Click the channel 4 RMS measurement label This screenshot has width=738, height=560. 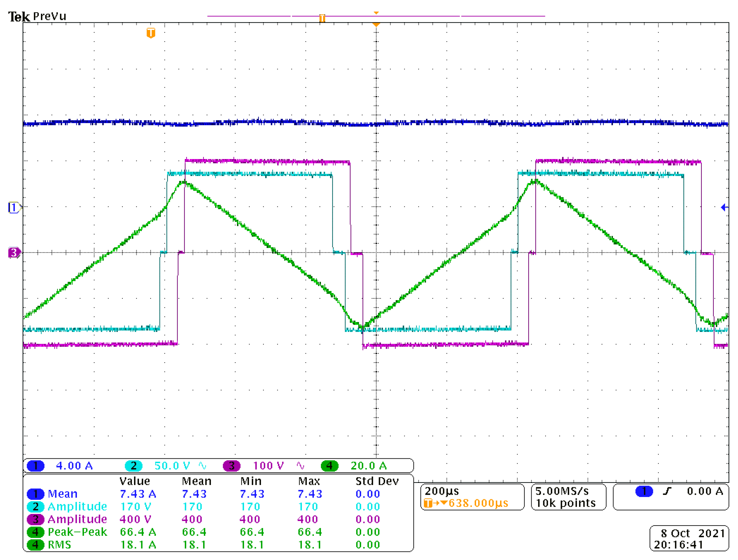(x=59, y=545)
